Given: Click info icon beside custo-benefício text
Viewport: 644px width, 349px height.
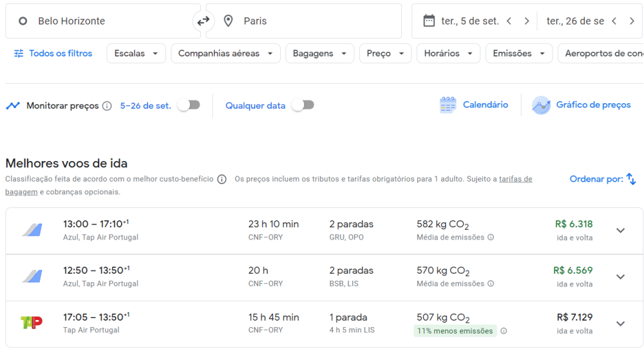Looking at the screenshot, I should pyautogui.click(x=222, y=179).
